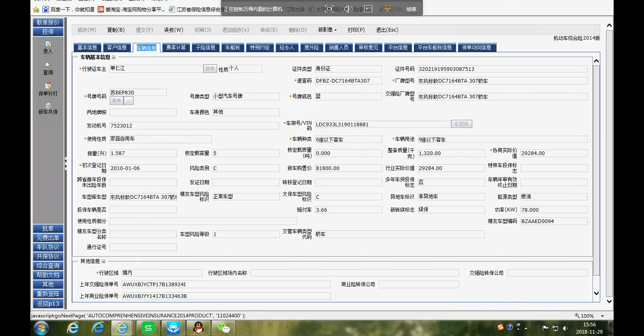
Task: Open QQ penguin from the taskbar
Action: (x=198, y=328)
